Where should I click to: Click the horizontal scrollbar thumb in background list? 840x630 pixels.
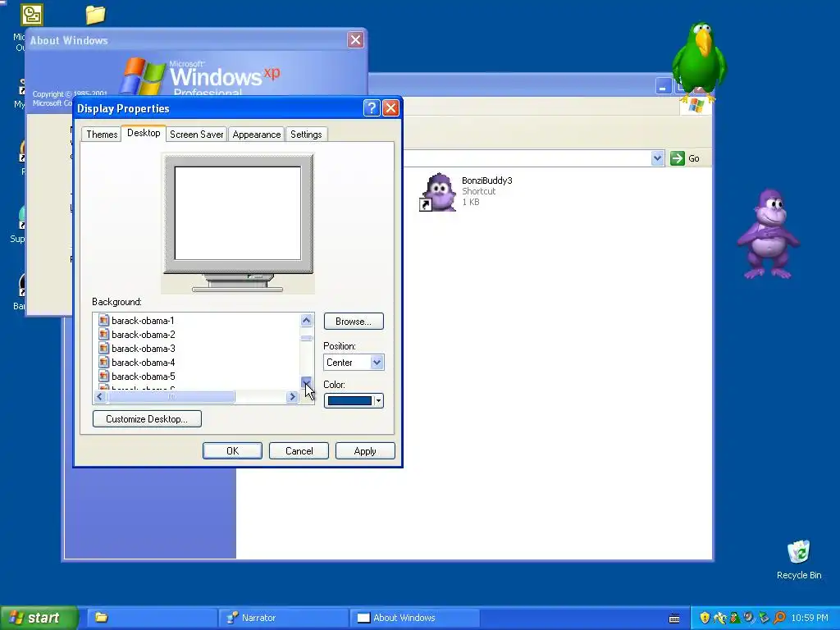point(171,396)
